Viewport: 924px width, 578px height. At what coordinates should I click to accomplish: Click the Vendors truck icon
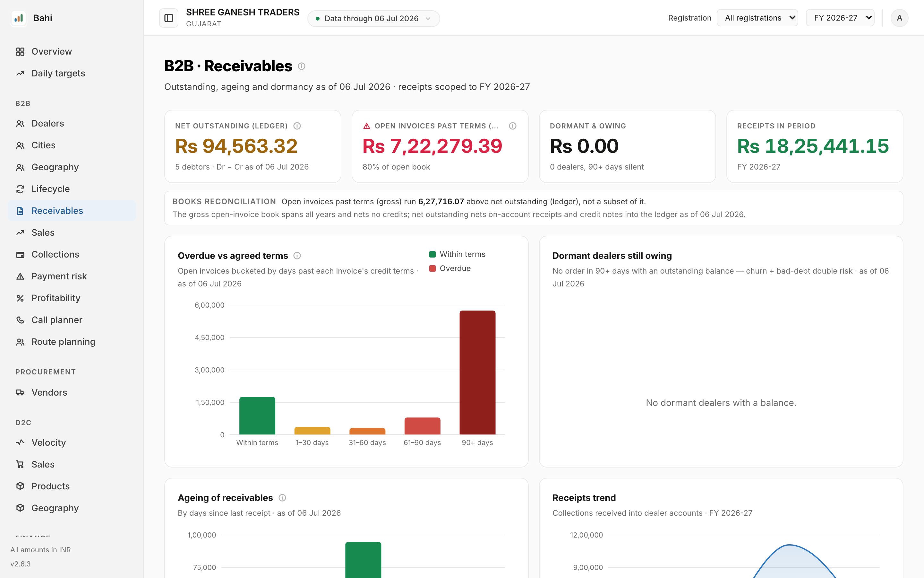click(x=20, y=393)
